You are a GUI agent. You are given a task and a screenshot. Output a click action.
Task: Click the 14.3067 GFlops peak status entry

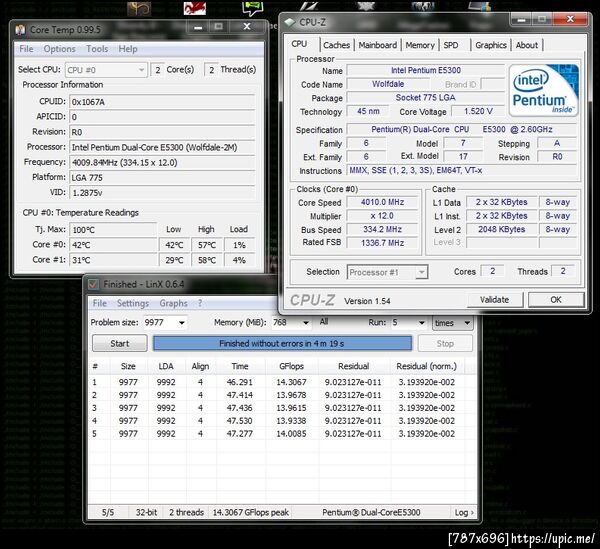[251, 513]
